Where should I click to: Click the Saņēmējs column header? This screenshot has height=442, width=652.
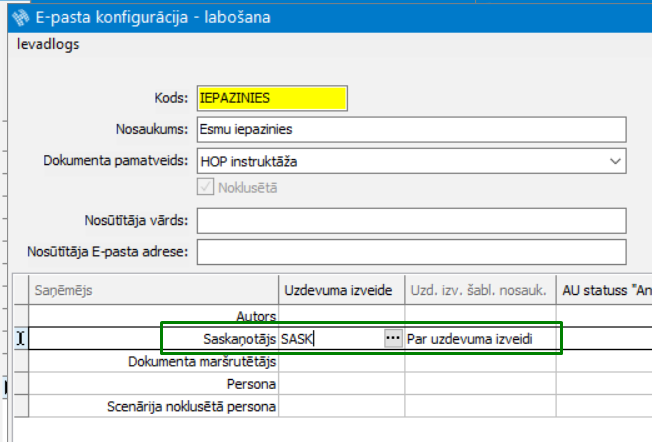pyautogui.click(x=153, y=290)
